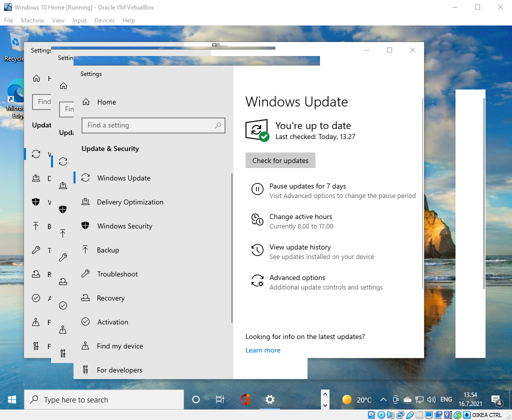Show hidden system tray icons
The image size is (512, 420).
(x=383, y=399)
